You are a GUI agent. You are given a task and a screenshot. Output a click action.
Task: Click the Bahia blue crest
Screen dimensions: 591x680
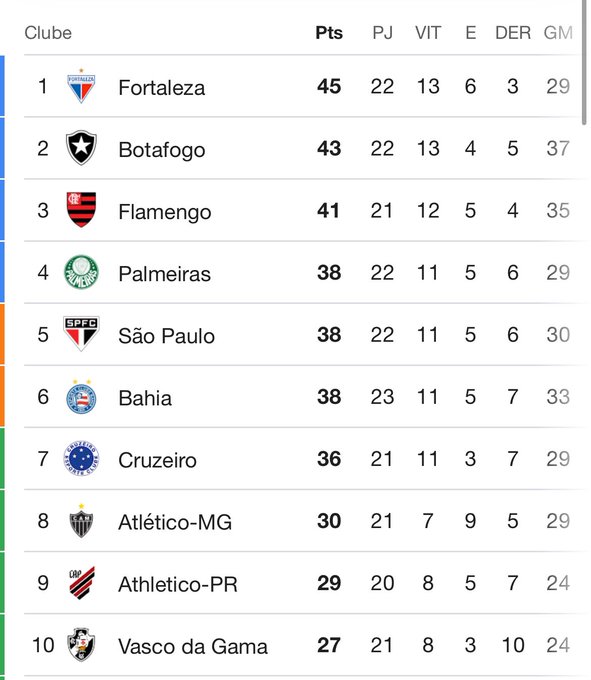click(81, 396)
